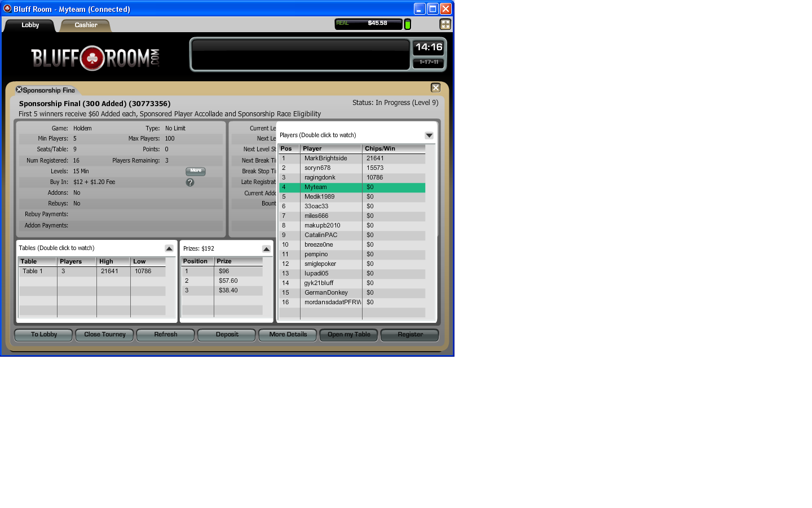Screen dimensions: 812x508
Task: Close the Sponsorship Final tab with its X
Action: 19,90
